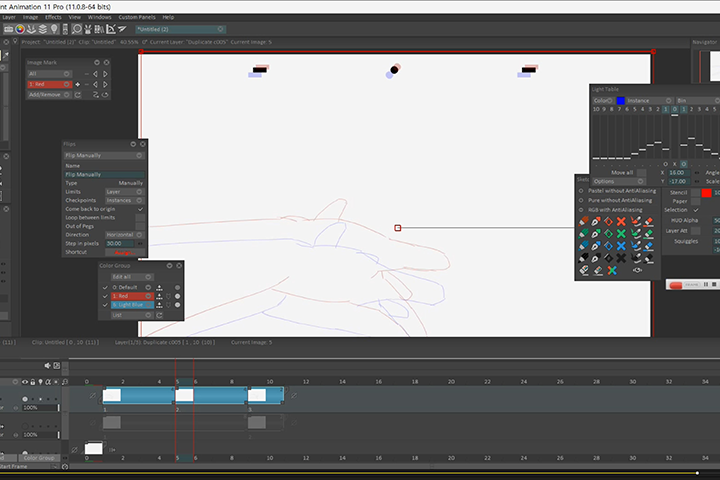Toggle the Stencil checkbox
This screenshot has height=480, width=720.
[x=696, y=192]
